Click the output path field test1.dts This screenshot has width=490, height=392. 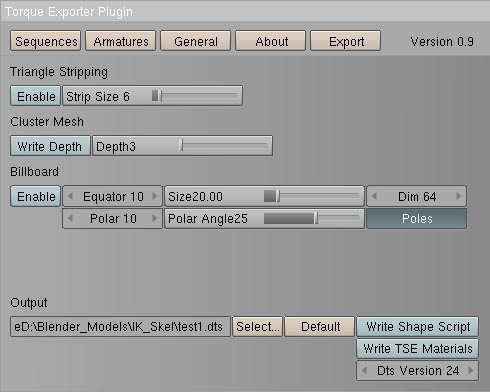[120, 327]
